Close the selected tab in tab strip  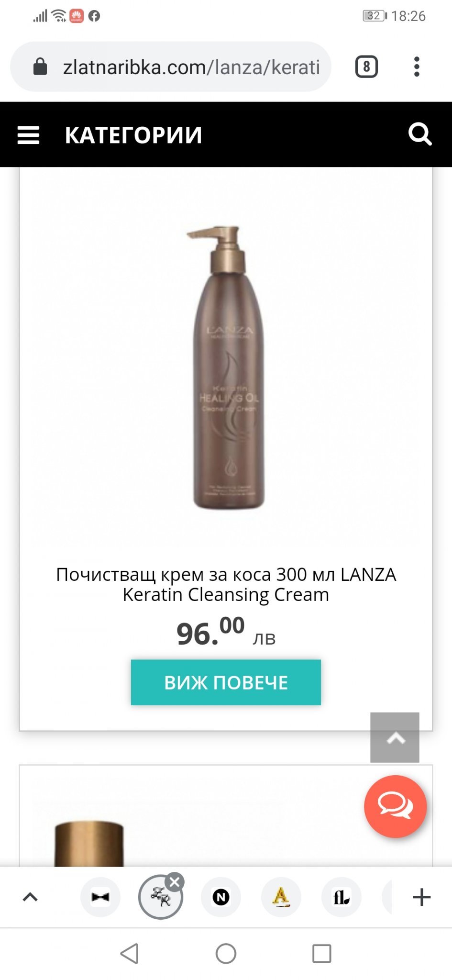click(175, 881)
